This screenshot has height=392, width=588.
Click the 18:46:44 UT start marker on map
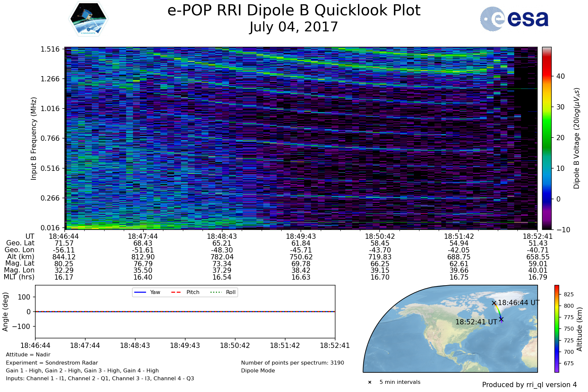coord(494,303)
